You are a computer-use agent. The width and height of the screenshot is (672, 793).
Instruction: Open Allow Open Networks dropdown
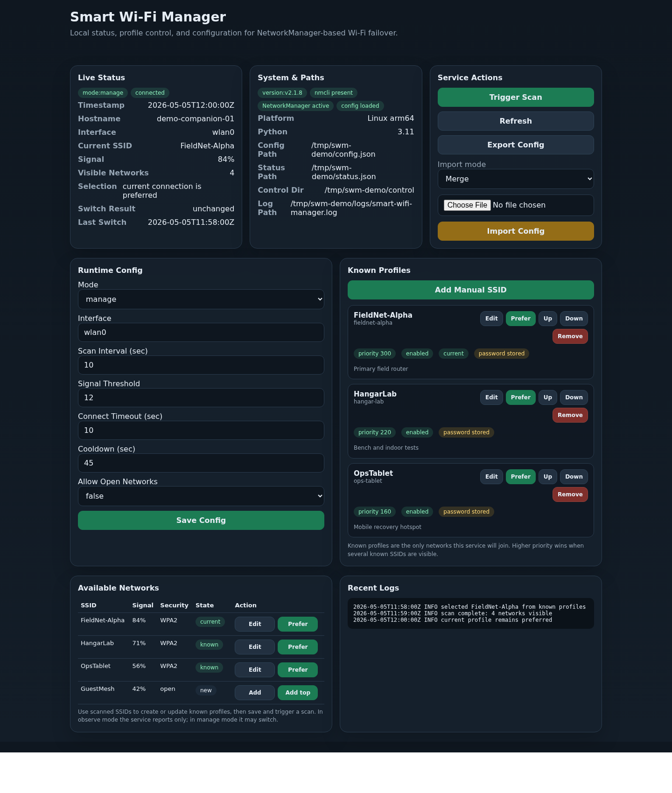click(201, 496)
